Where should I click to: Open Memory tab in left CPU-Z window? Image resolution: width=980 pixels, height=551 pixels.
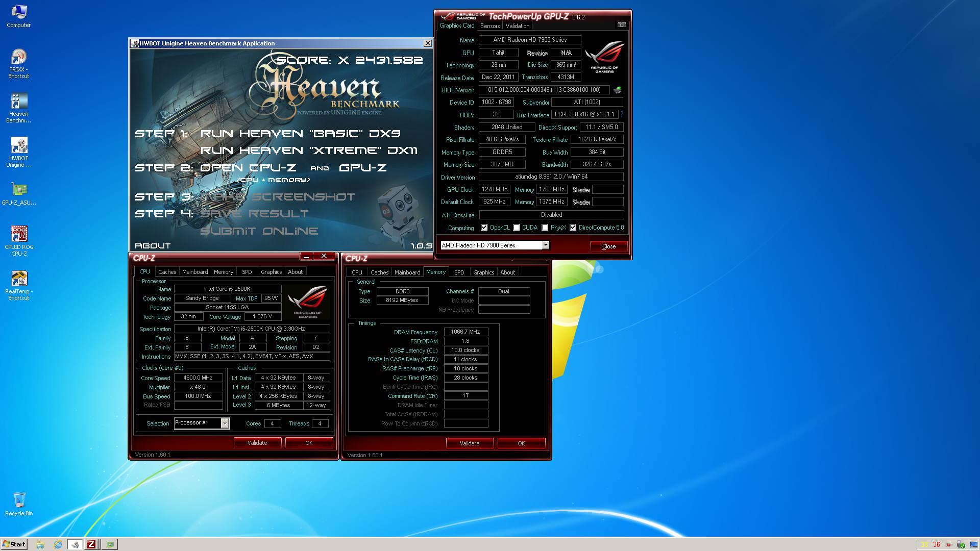[224, 272]
